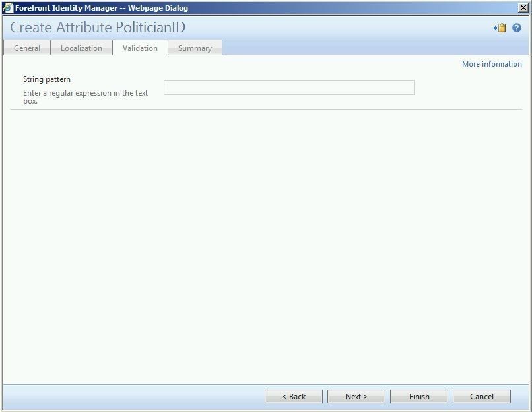
Task: Switch to the General tab
Action: tap(27, 48)
